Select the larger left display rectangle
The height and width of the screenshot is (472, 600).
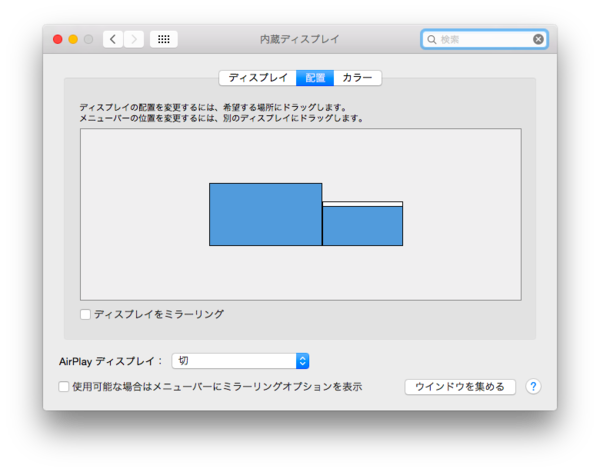tap(266, 214)
